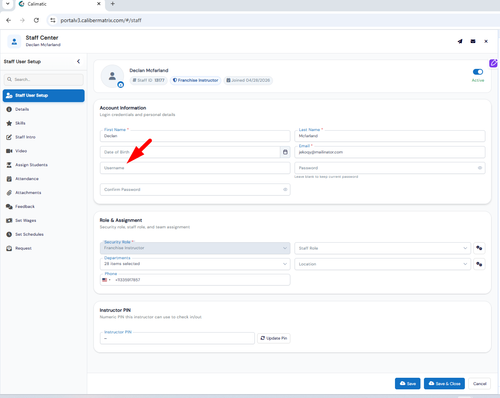
Task: Open Staff User Setup in sidebar
Action: [x=44, y=95]
